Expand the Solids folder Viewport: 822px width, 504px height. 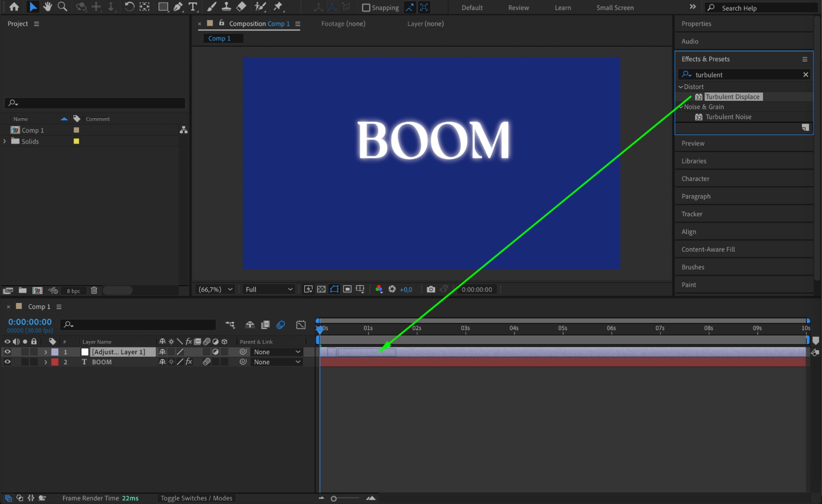[5, 141]
